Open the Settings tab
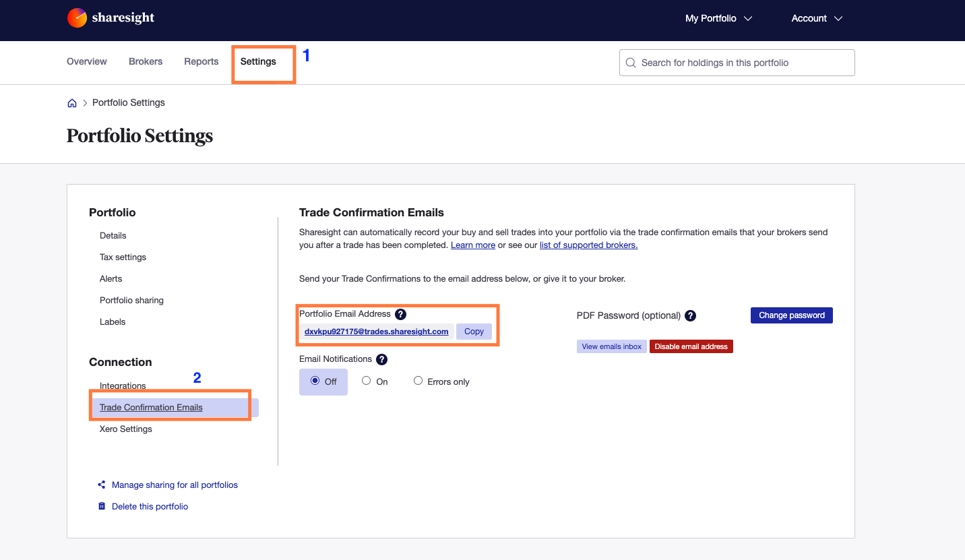965x560 pixels. [x=258, y=61]
